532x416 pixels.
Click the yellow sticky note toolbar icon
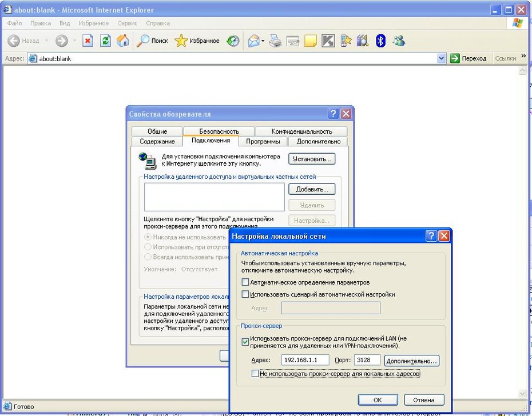coord(310,41)
